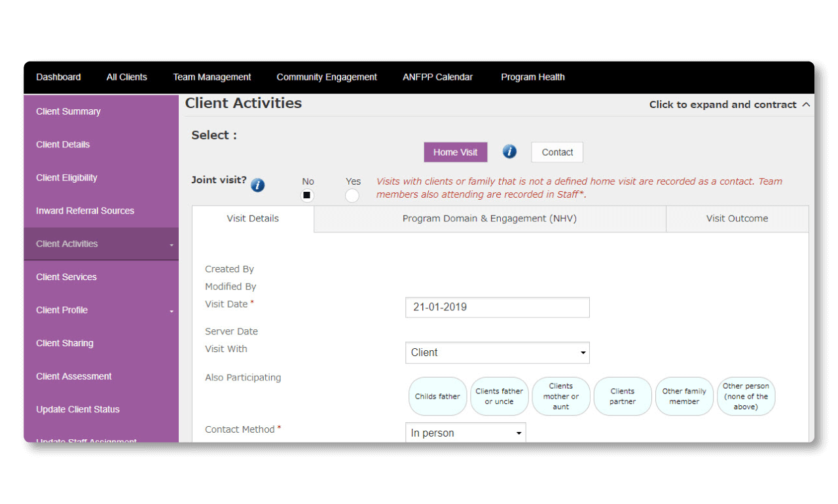Select Clients partner as a participant
The height and width of the screenshot is (504, 838).
[x=623, y=396]
